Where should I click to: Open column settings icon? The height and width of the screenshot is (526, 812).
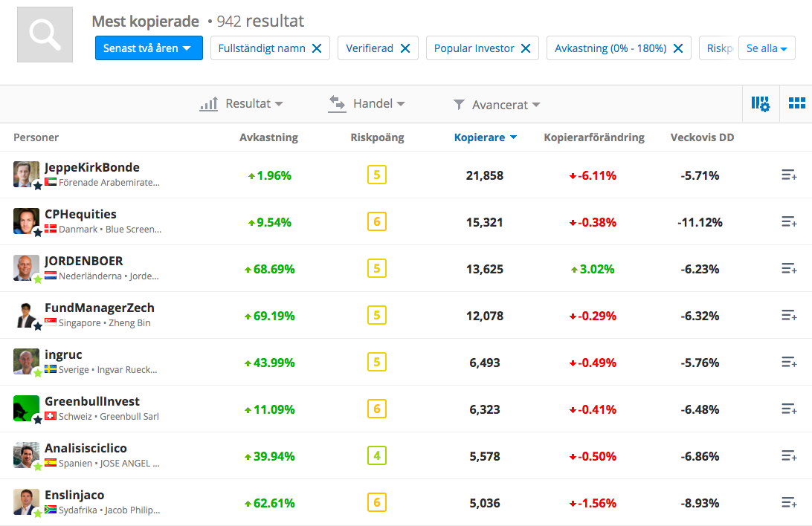[760, 104]
